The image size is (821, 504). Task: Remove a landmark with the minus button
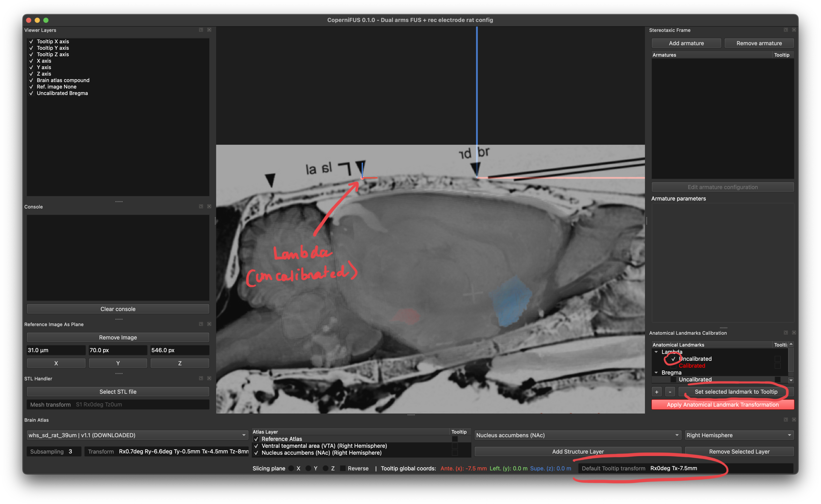(670, 392)
